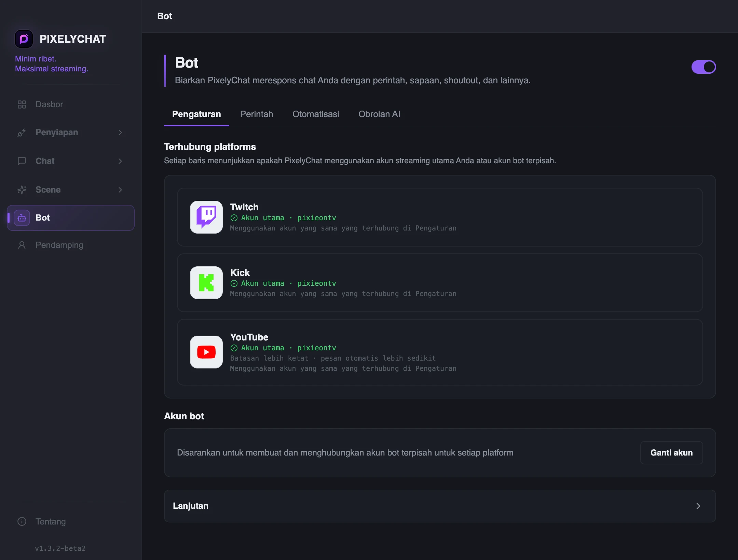The width and height of the screenshot is (738, 560).
Task: Click the Tentang info icon
Action: click(x=22, y=521)
